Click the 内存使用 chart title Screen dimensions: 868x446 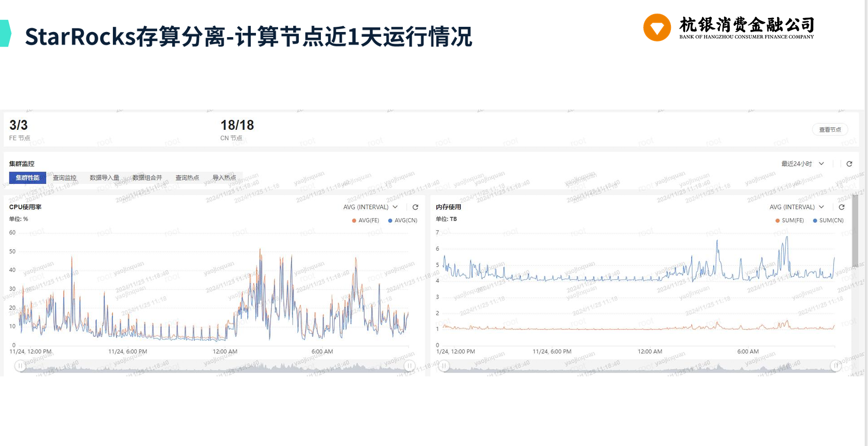[448, 207]
